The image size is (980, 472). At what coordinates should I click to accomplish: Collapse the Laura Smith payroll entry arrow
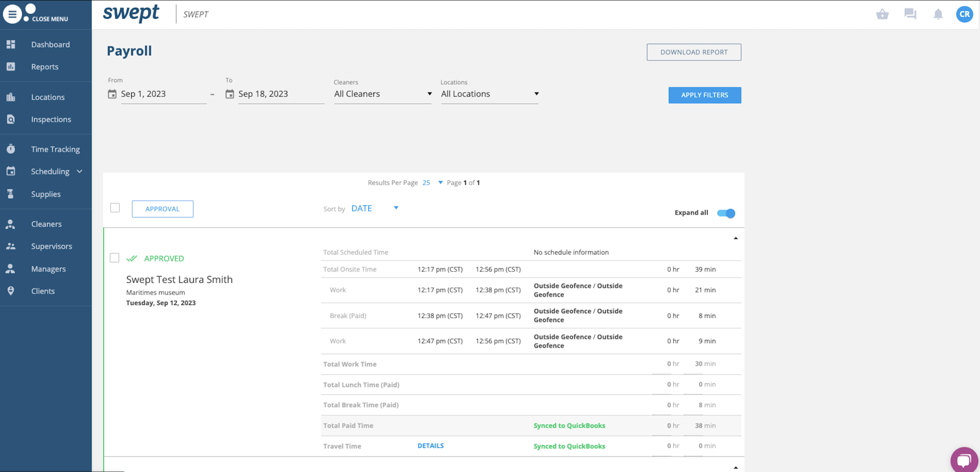[x=736, y=239]
